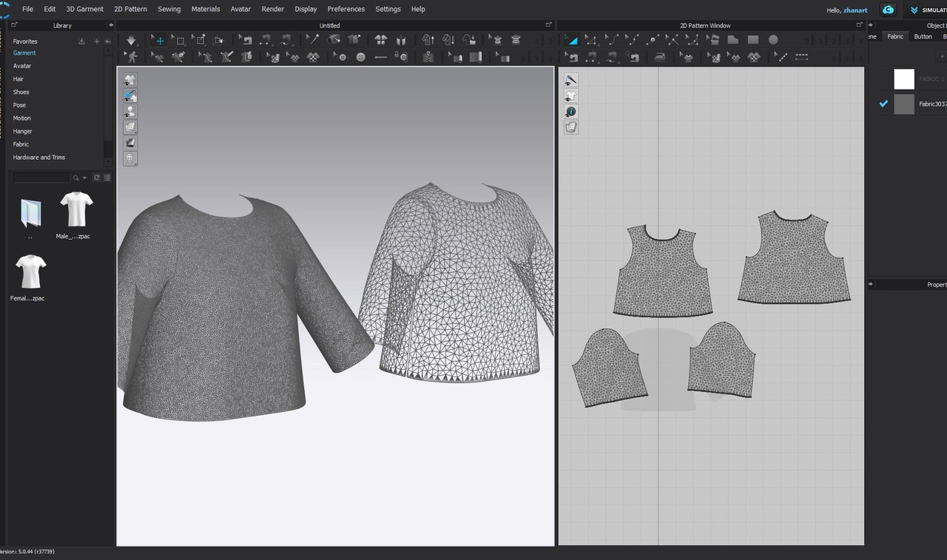Open the Male_...zpac garment thumbnail
Viewport: 947px width, 560px height.
77,211
